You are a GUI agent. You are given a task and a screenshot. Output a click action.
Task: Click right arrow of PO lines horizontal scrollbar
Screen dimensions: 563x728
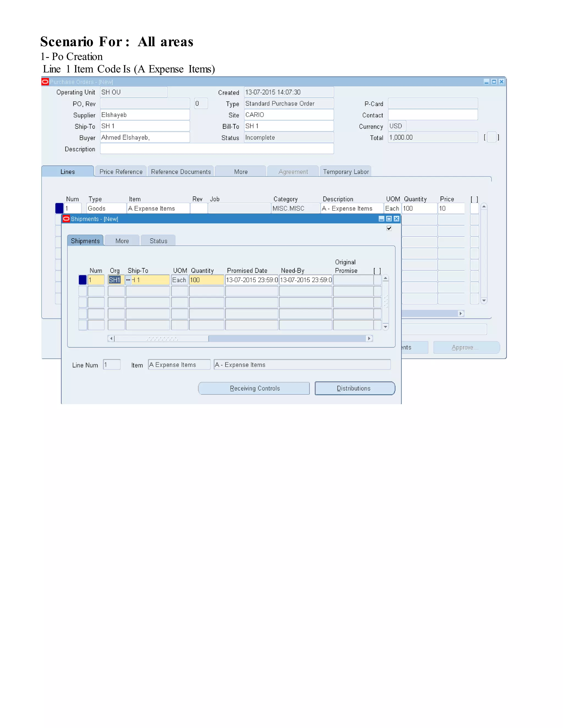[x=461, y=313]
